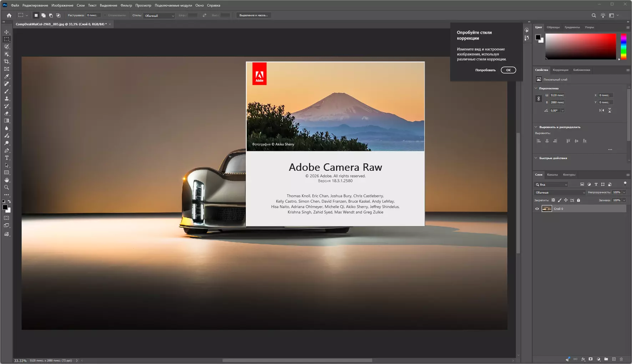Image resolution: width=632 pixels, height=364 pixels.
Task: Close the CompDeskWalCol document tab
Action: (110, 24)
